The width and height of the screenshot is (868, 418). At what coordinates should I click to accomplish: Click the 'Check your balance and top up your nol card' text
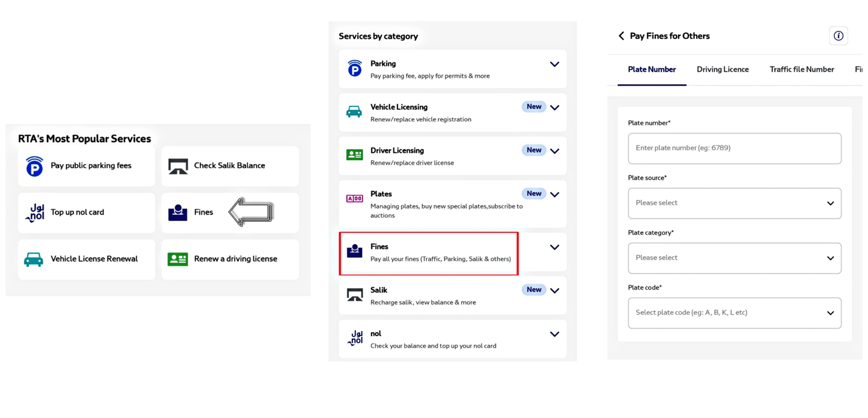433,346
